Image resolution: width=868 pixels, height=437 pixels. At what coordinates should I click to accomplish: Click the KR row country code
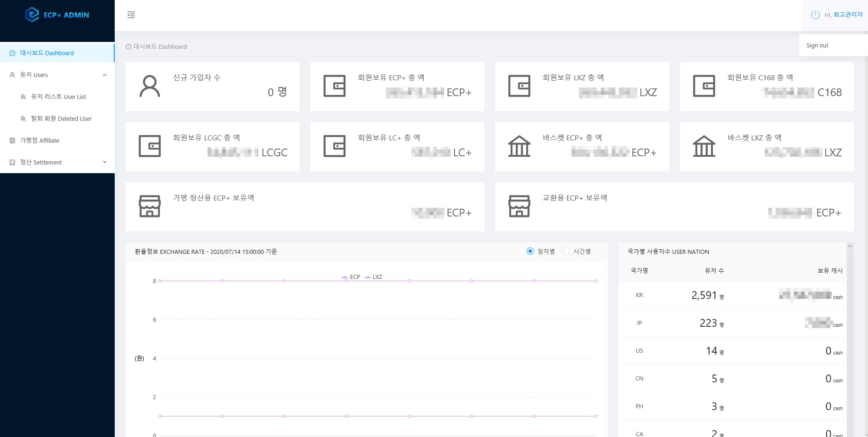[x=640, y=295]
